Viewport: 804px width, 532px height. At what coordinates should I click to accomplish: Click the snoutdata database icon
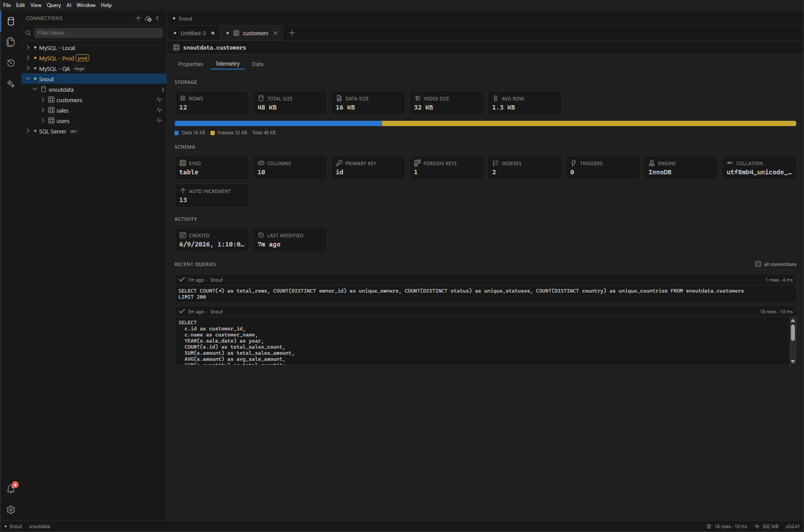pyautogui.click(x=43, y=89)
